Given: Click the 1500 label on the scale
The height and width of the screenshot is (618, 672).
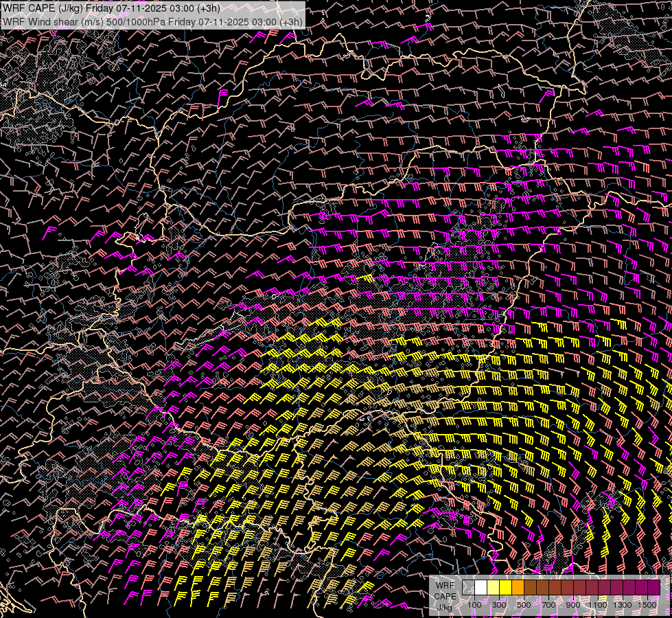Looking at the screenshot, I should pyautogui.click(x=647, y=605).
